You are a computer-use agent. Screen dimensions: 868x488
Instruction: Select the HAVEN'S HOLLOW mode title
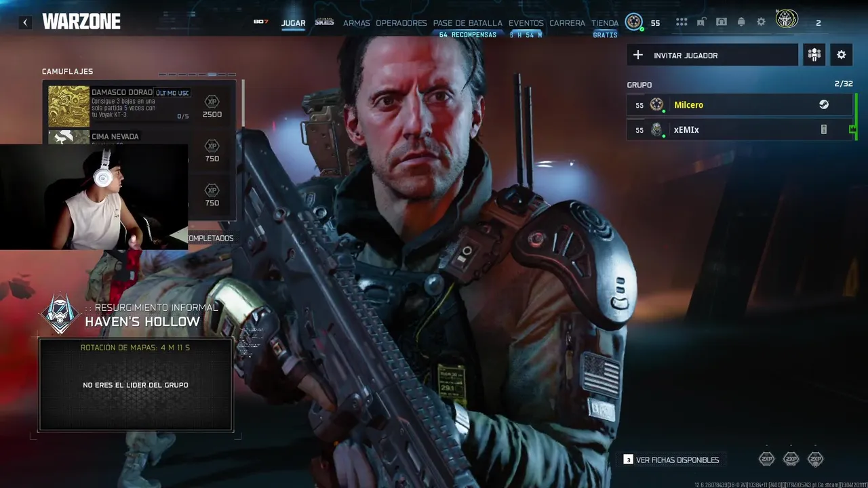tap(142, 322)
